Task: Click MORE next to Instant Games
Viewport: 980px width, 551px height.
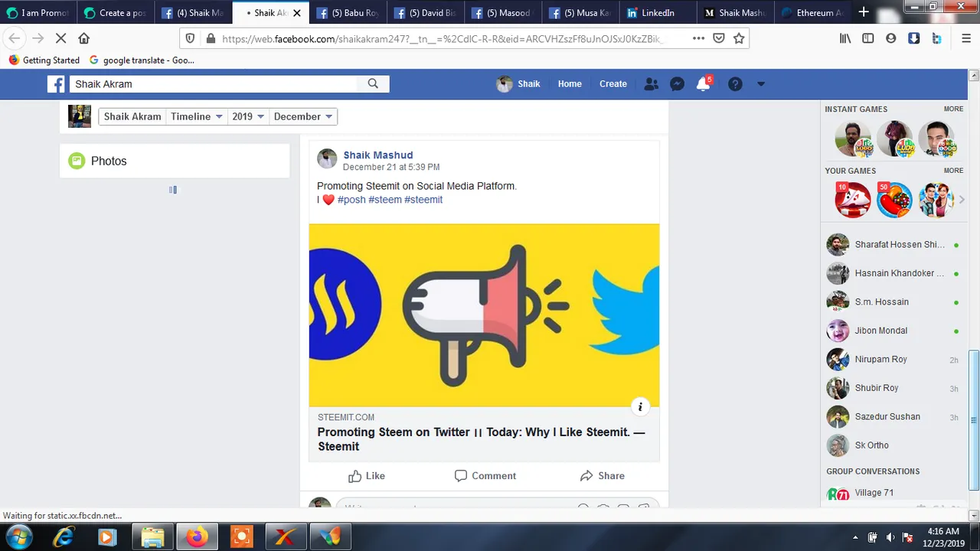Action: 953,109
